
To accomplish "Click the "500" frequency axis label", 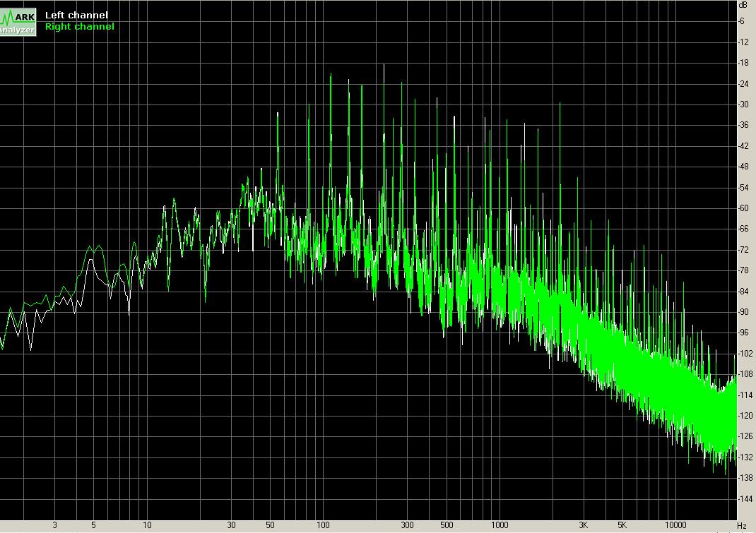I will pos(447,525).
